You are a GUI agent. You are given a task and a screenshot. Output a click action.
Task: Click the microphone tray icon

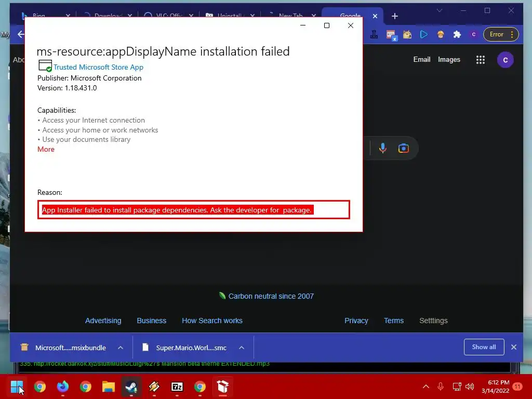[441, 387]
